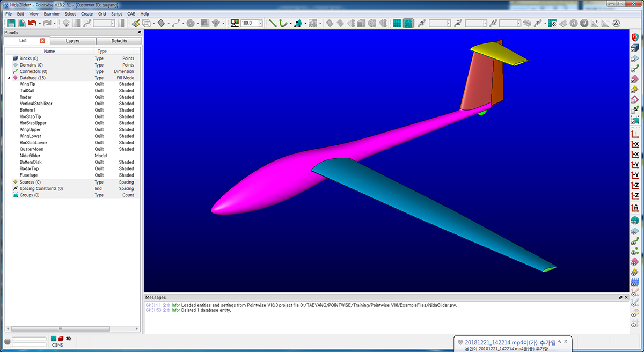Click the Save (floppy disk) toolbar icon
The image size is (644, 352).
point(11,23)
